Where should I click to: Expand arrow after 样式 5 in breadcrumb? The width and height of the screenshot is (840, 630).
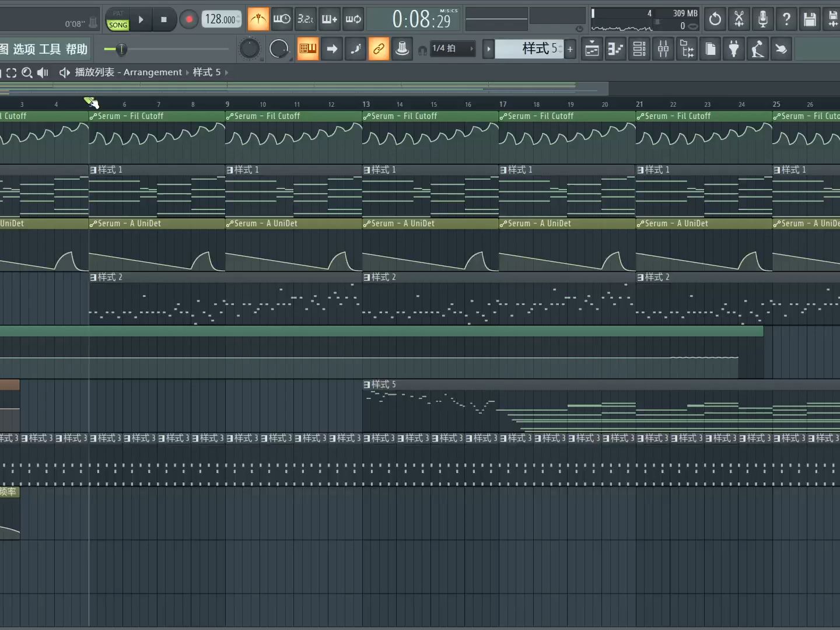coord(226,72)
